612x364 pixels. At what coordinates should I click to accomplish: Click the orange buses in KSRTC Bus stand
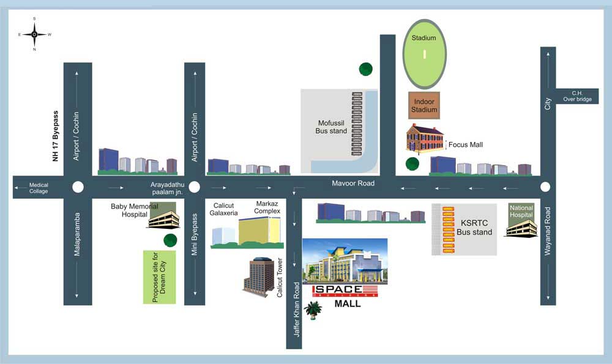pos(448,230)
